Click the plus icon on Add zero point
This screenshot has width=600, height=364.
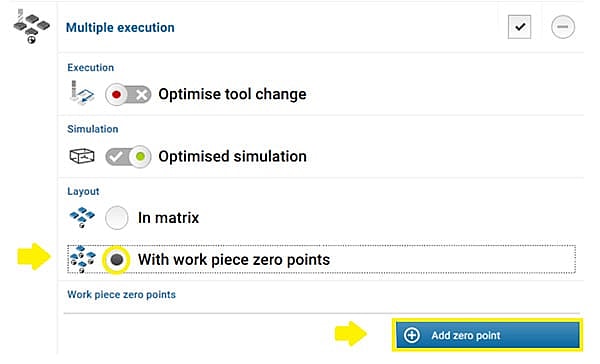click(412, 335)
